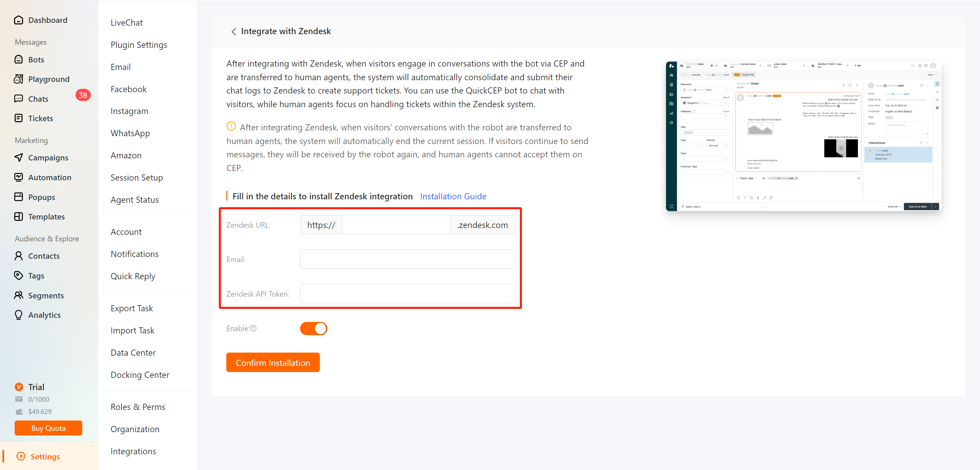Open WhatsApp channel settings

click(x=130, y=133)
